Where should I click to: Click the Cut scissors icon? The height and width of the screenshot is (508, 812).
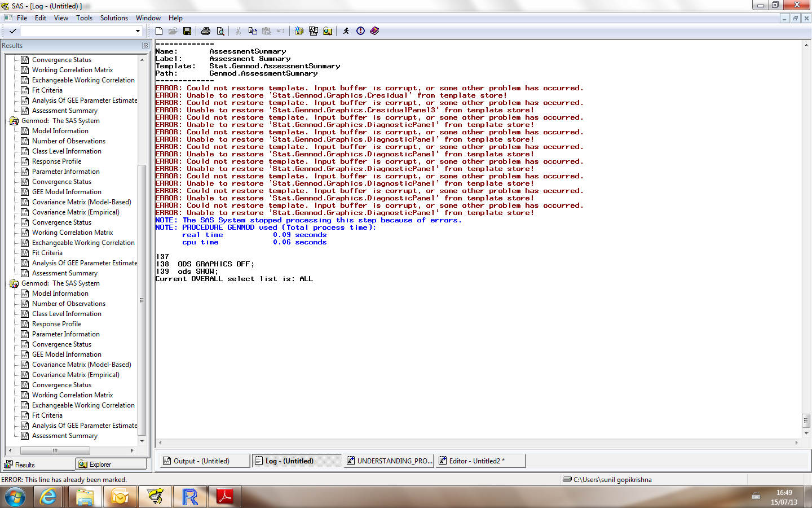point(239,31)
